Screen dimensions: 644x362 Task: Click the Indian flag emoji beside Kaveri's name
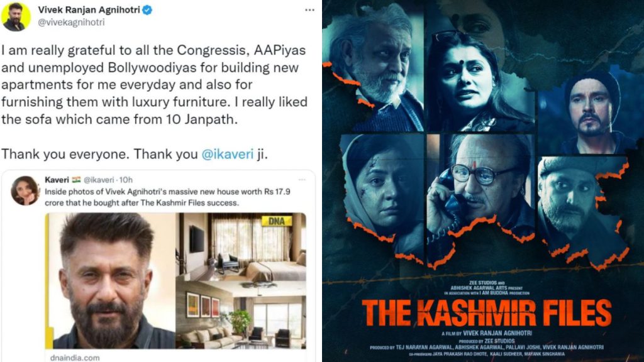76,180
